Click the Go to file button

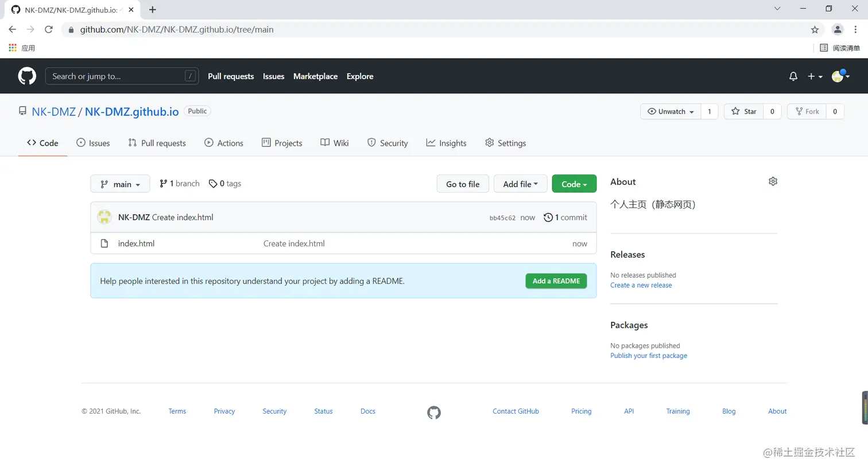[463, 184]
